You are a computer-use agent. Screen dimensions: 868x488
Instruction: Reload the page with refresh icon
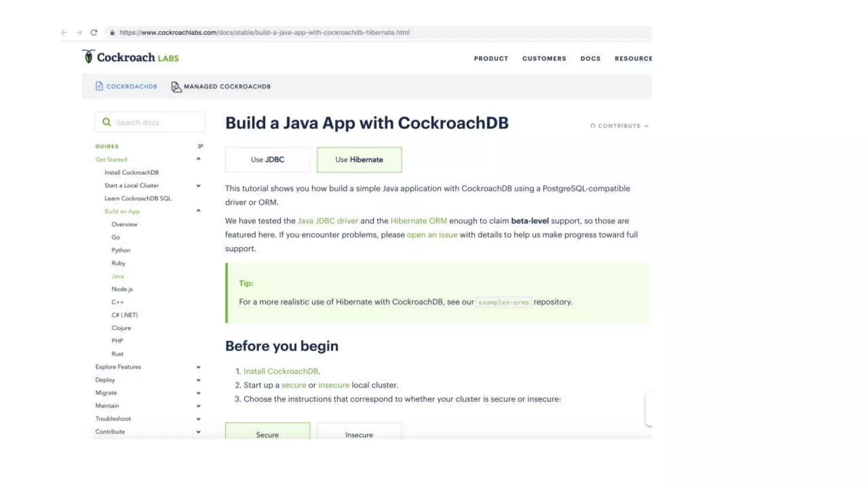(94, 33)
